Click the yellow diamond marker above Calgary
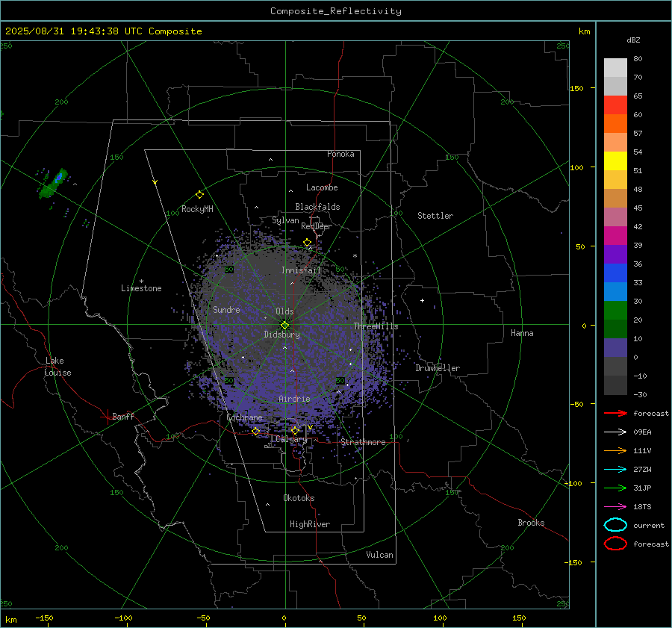Viewport: 672px width, 628px height. (295, 430)
